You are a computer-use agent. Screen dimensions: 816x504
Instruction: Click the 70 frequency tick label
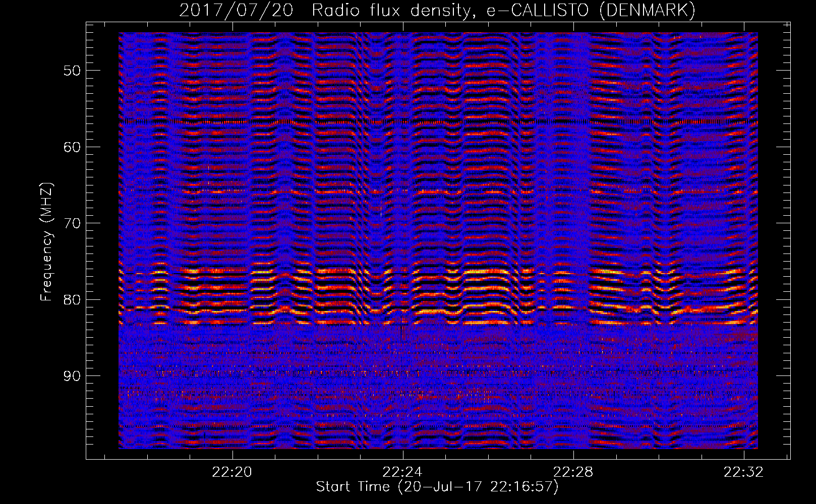coord(72,223)
